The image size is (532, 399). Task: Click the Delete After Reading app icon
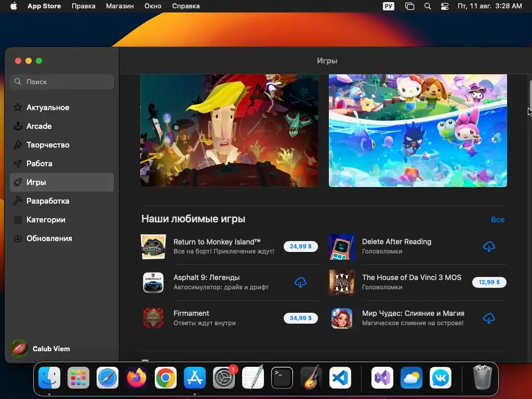click(342, 247)
